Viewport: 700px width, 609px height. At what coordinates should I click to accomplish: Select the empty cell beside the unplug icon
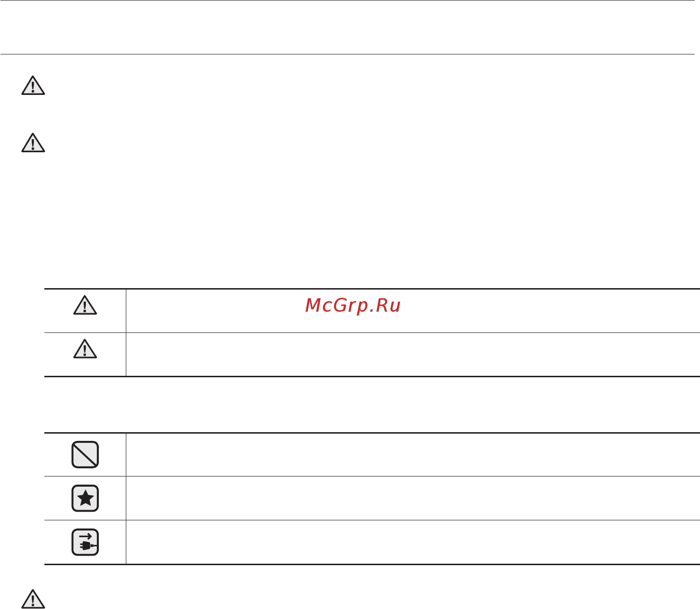coord(413,542)
